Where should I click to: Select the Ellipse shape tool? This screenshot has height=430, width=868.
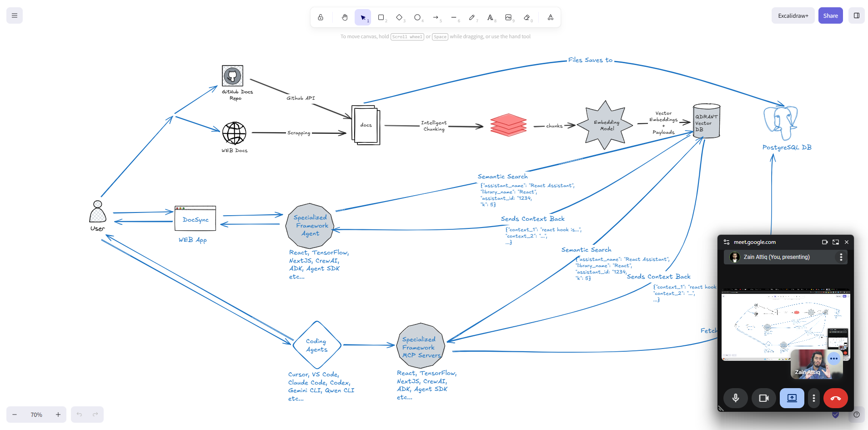(417, 17)
